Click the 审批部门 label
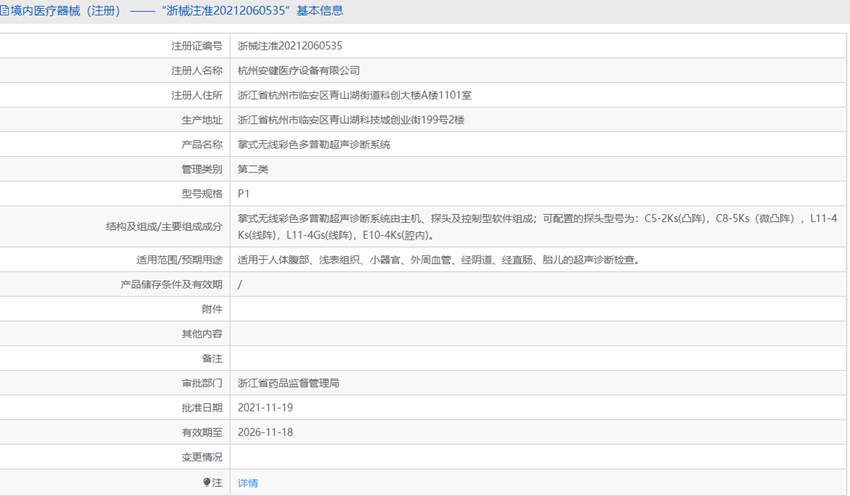850x496 pixels. click(x=202, y=383)
